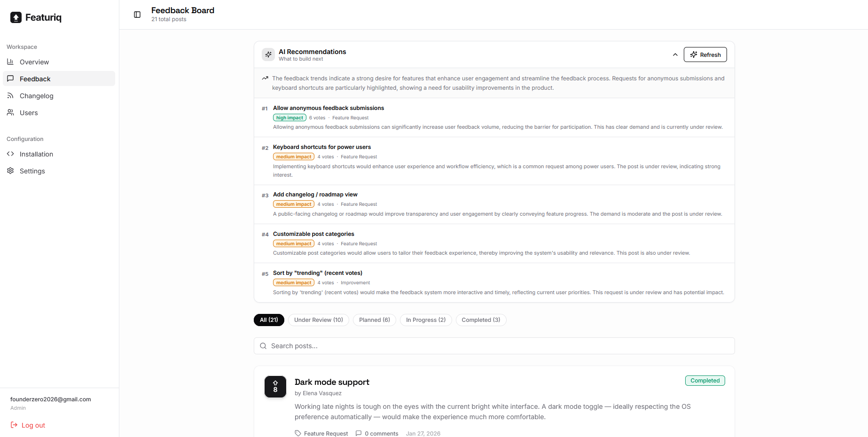Screen dimensions: 868x437
Task: Click the Changelog feed icon
Action: pos(10,96)
